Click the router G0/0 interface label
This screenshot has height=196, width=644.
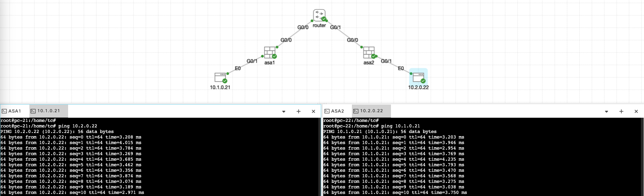click(x=303, y=27)
